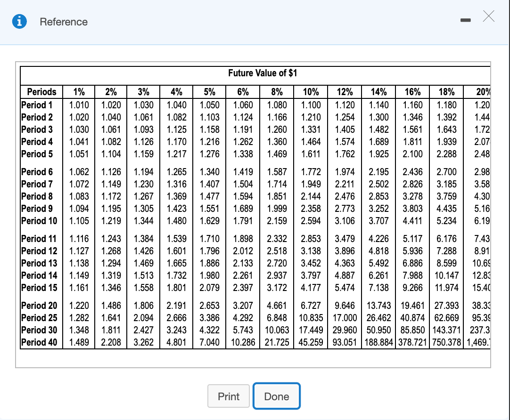Select the 14% column header
Viewport: 510px width, 420px height.
point(379,92)
